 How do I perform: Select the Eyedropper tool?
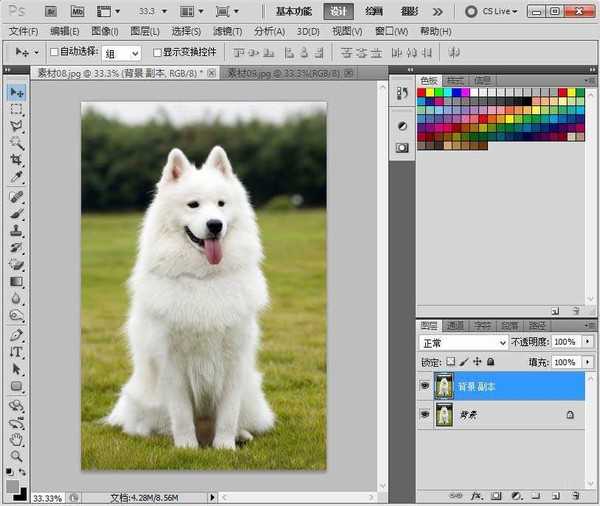16,177
